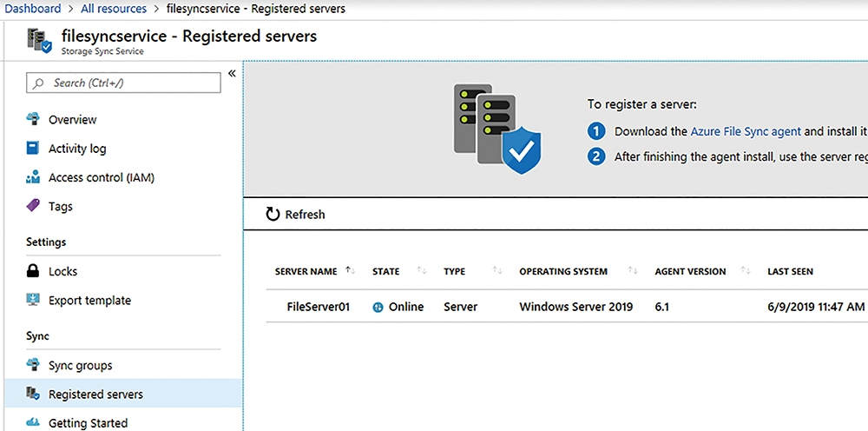
Task: Click the SERVER NAME column header text
Action: (306, 271)
